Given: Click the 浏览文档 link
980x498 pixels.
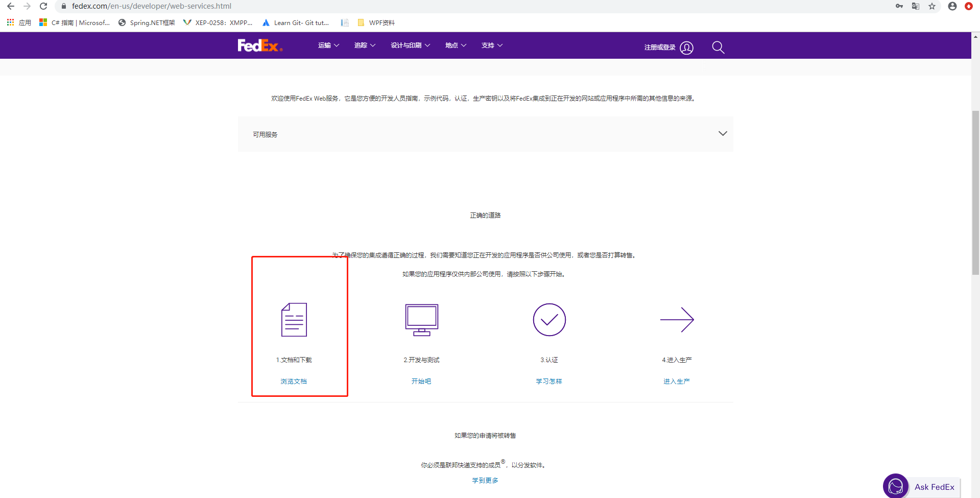Looking at the screenshot, I should 294,381.
